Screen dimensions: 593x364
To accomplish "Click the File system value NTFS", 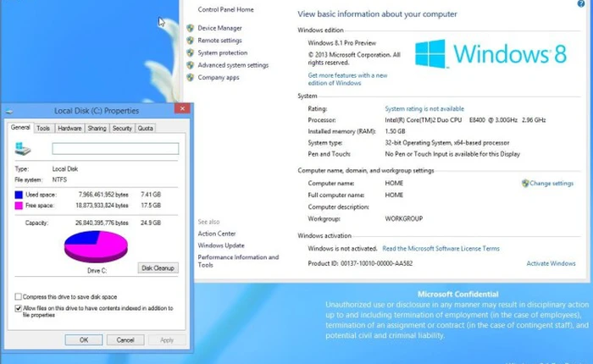I will [59, 180].
